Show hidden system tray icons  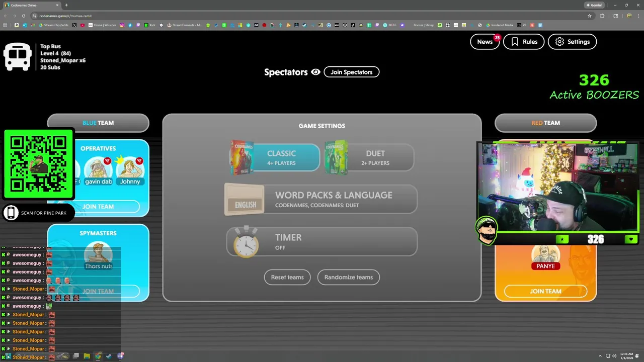pyautogui.click(x=600, y=356)
